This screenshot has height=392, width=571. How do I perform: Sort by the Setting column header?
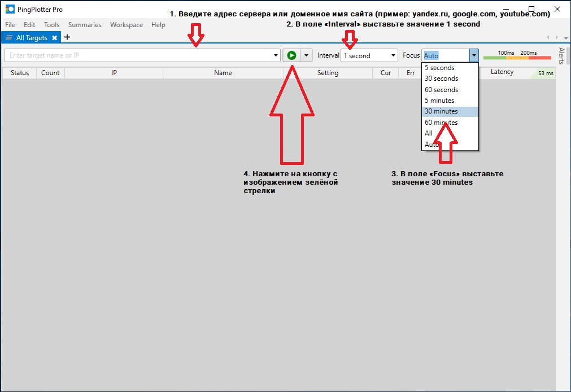(328, 73)
